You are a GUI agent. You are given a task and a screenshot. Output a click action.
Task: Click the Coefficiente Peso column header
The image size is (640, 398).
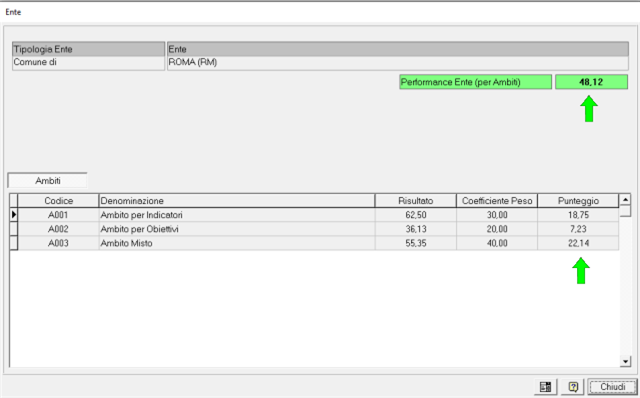(497, 201)
